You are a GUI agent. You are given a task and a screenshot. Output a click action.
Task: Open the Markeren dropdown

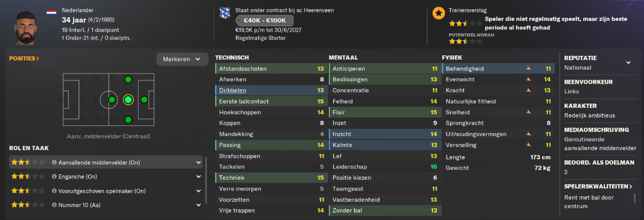[x=182, y=59]
